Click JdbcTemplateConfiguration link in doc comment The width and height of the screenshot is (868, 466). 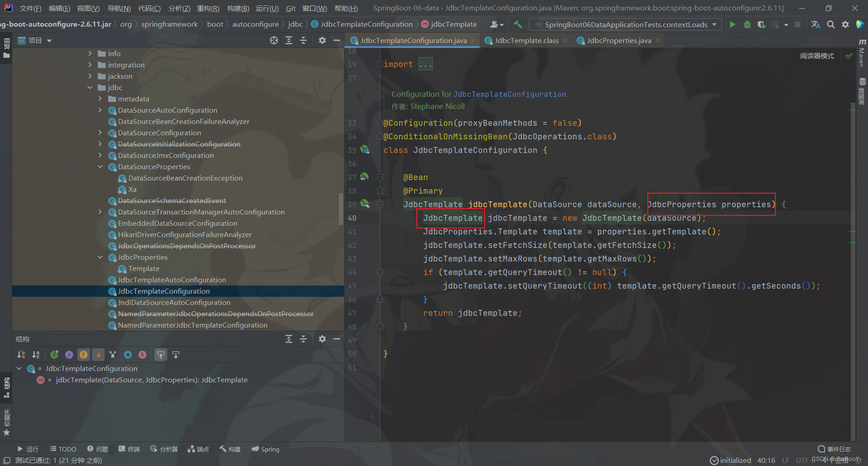point(509,94)
